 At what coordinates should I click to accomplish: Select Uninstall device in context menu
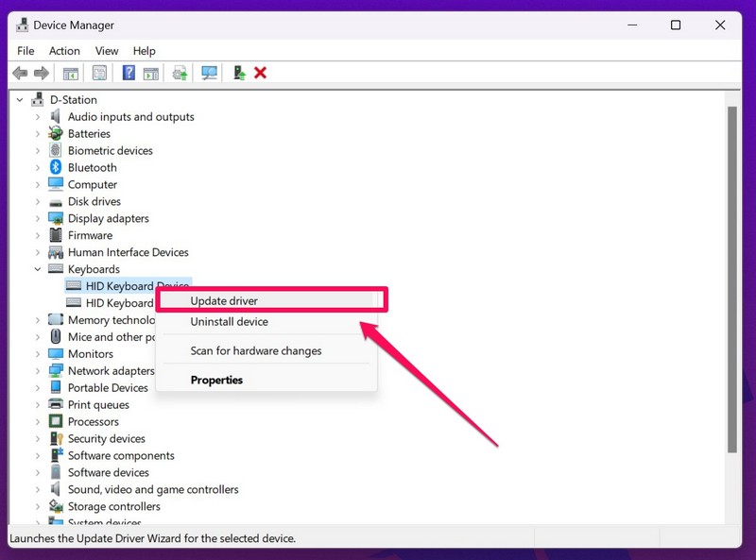point(229,322)
